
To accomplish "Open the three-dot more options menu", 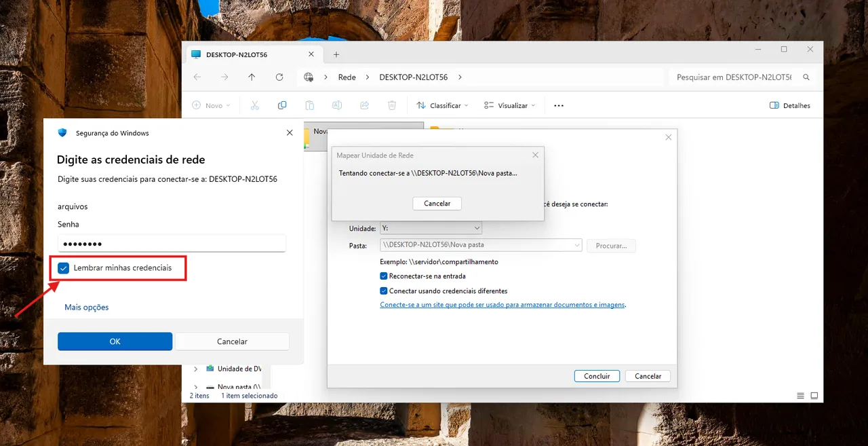I will click(559, 105).
